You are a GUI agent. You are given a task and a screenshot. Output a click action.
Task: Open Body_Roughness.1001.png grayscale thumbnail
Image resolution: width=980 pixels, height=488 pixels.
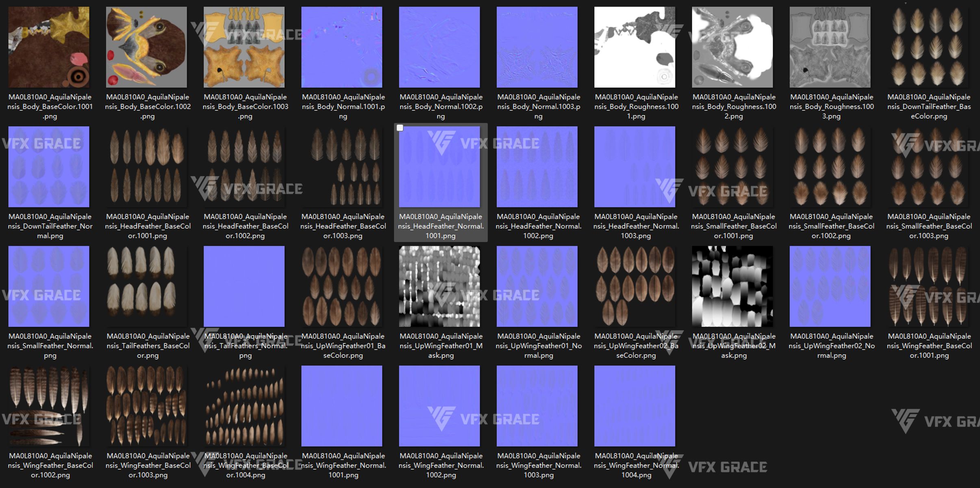tap(635, 47)
